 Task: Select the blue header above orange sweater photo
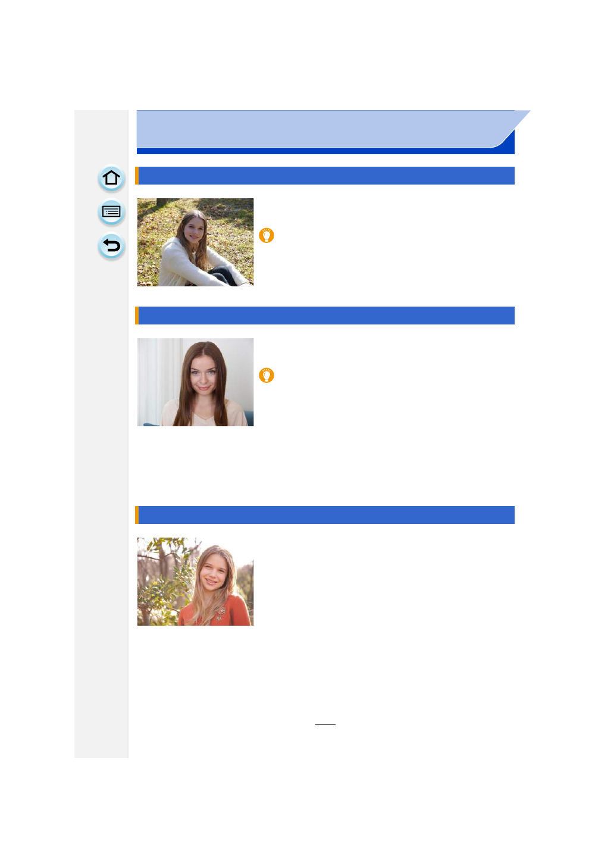[325, 515]
